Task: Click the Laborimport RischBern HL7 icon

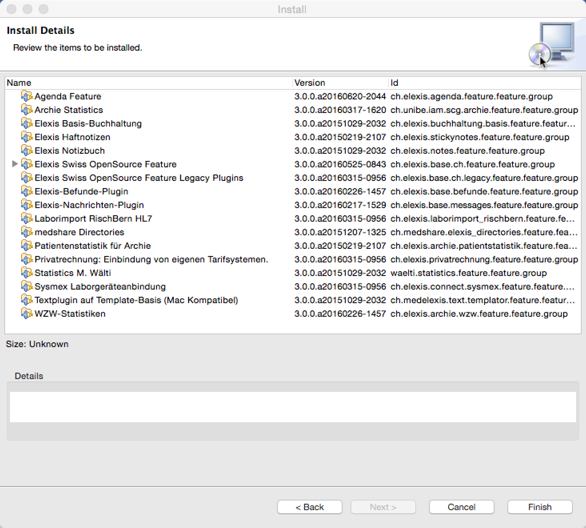Action: 27,219
